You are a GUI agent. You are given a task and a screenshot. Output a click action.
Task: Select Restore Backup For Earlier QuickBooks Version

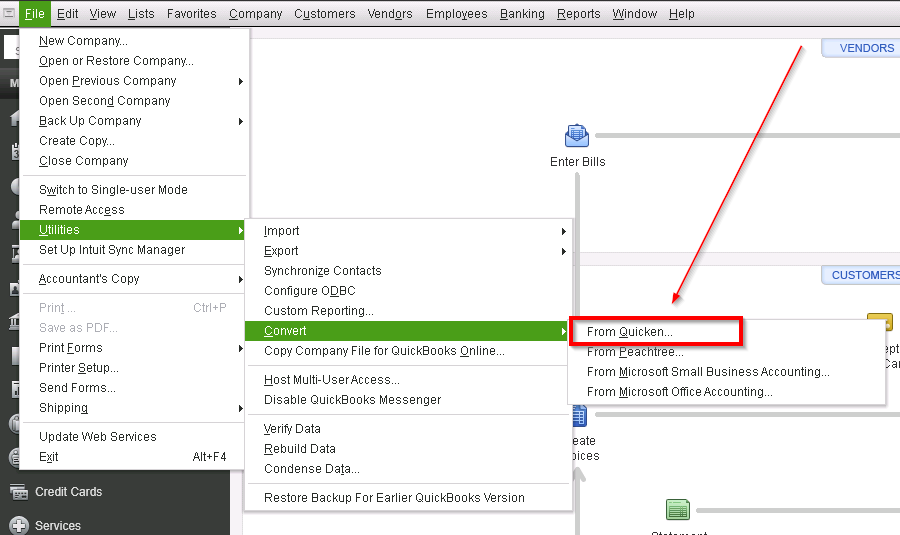394,498
